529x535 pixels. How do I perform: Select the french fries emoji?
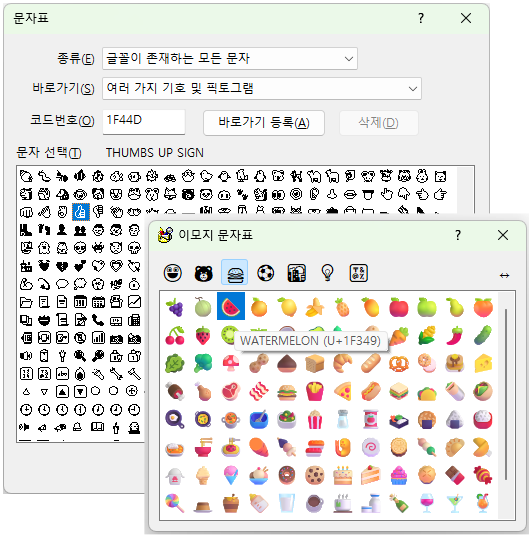315,391
